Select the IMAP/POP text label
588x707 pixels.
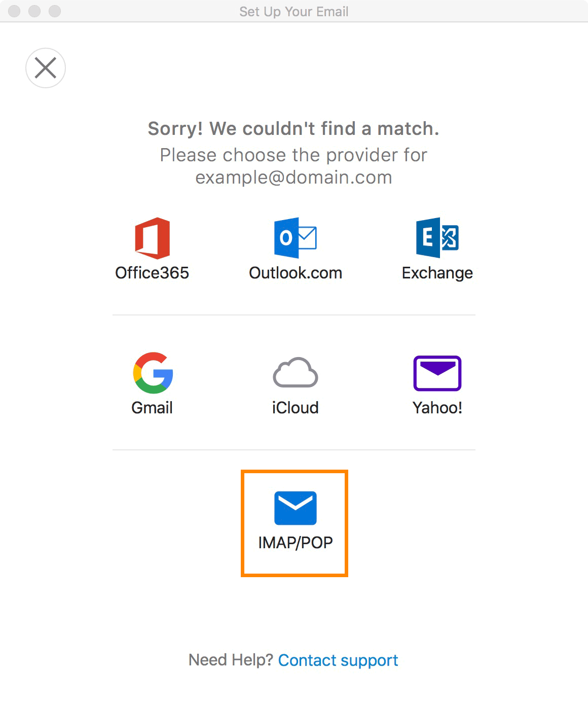pyautogui.click(x=296, y=543)
